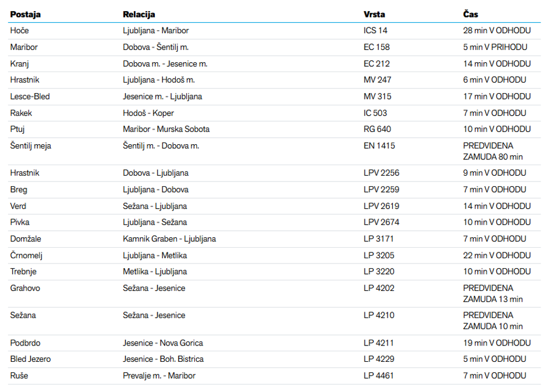
Task: Select the Lesce-Bled station row
Action: [x=30, y=97]
